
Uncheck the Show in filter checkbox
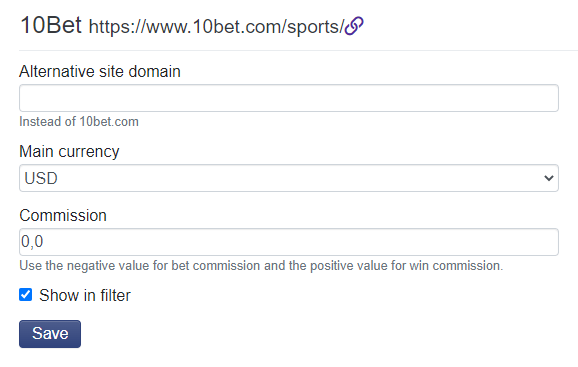(25, 295)
